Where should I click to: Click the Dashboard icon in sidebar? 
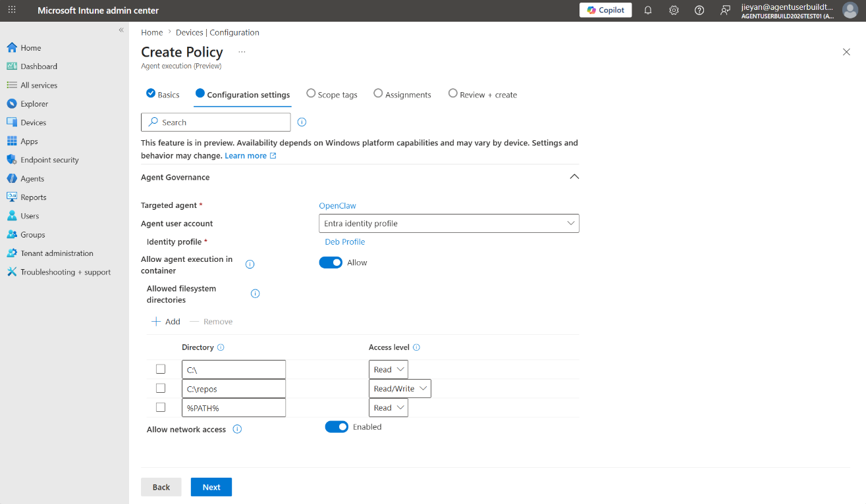[12, 66]
